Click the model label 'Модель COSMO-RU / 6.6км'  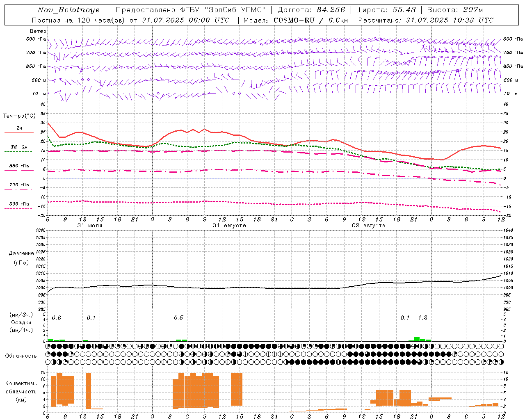pos(296,20)
